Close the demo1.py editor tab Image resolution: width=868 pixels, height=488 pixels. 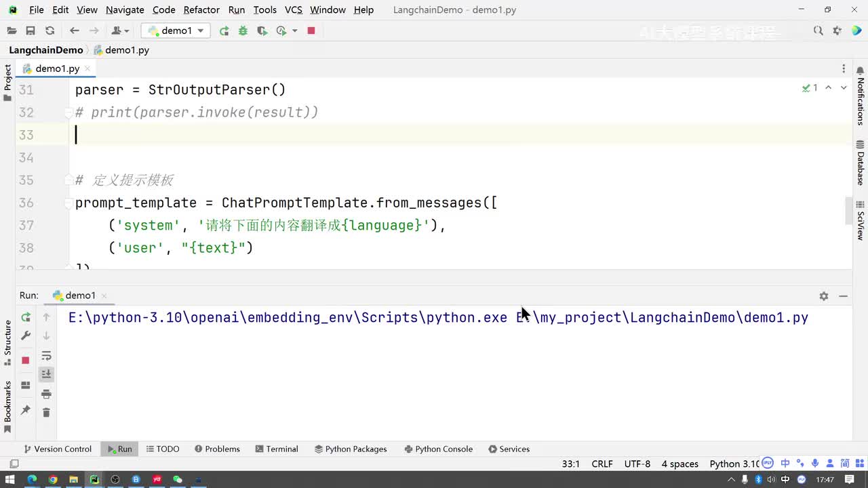click(x=88, y=68)
